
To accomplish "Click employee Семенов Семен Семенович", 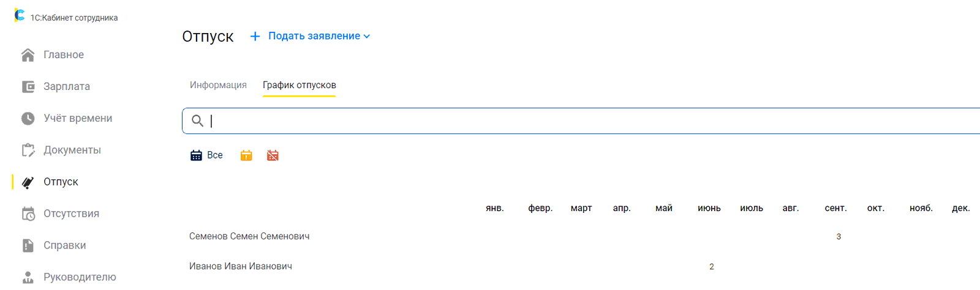I will [x=249, y=236].
